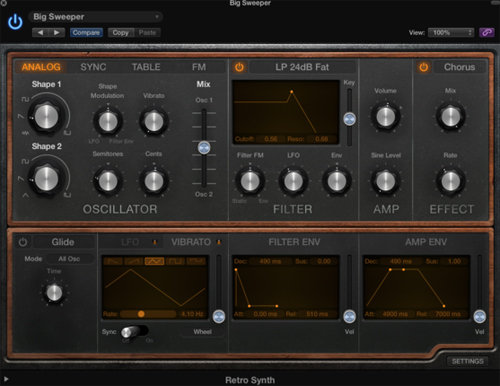Click the Amp Env Vel slider handle
The image size is (500, 386).
pos(480,316)
